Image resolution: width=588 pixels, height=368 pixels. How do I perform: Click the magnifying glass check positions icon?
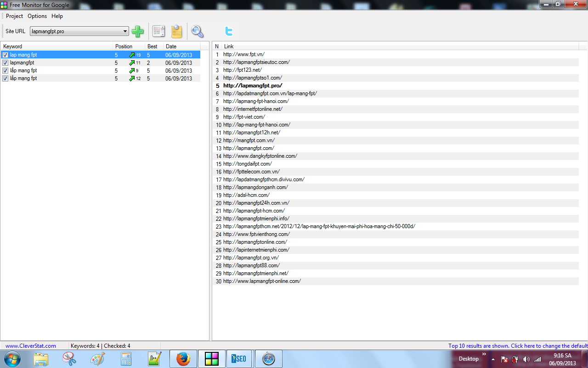pyautogui.click(x=198, y=31)
